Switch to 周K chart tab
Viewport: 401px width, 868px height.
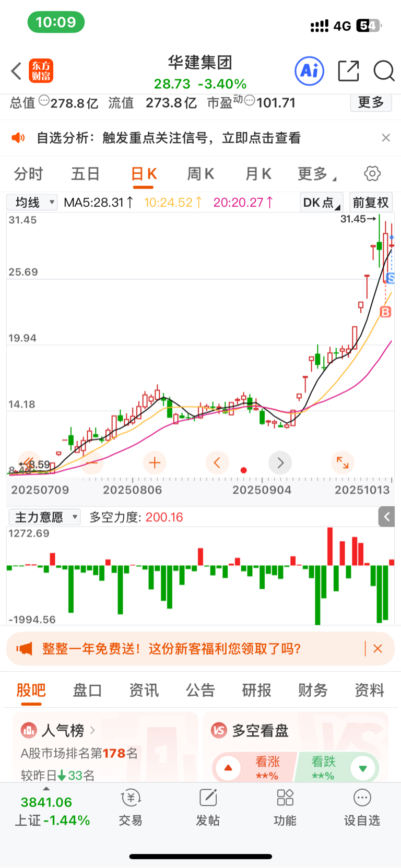coord(200,174)
